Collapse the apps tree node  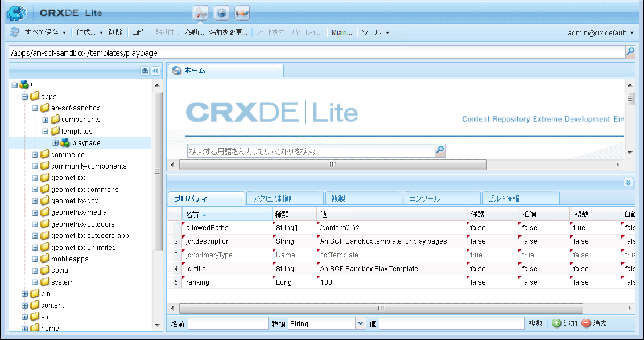(x=24, y=97)
